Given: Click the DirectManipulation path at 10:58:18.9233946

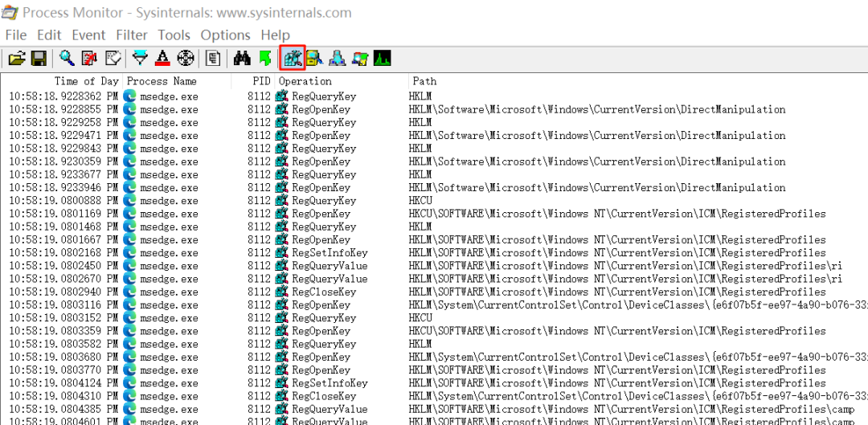Looking at the screenshot, I should [596, 188].
